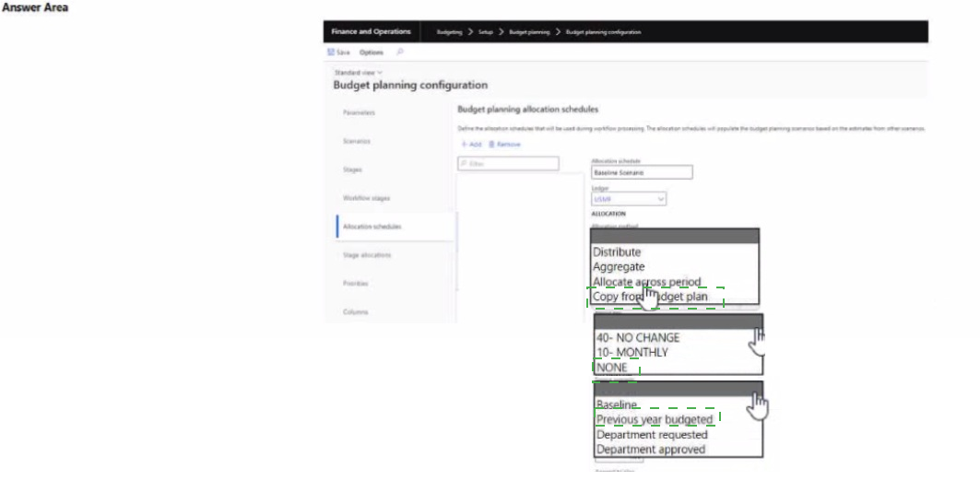Open the Parameters tab
This screenshot has width=980, height=480.
click(359, 112)
